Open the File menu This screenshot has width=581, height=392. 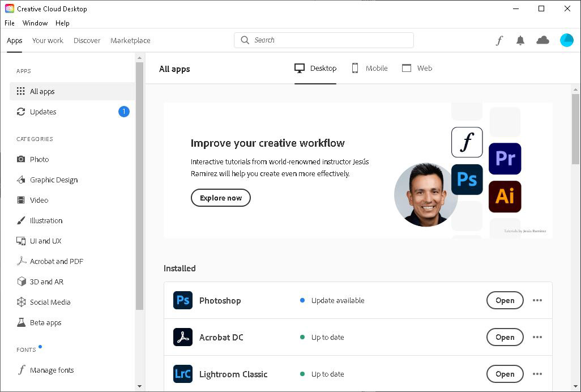pos(10,23)
